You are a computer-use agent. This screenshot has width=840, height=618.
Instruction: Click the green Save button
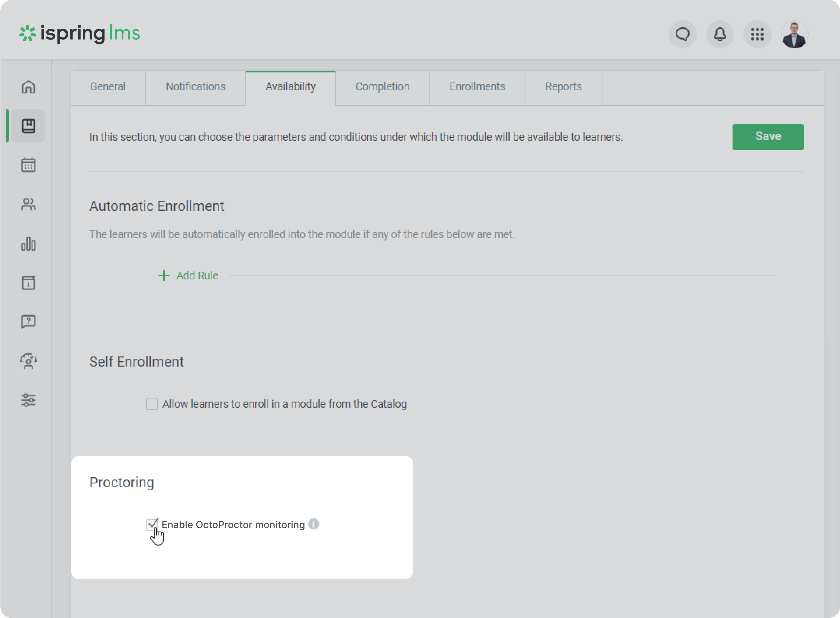tap(768, 137)
